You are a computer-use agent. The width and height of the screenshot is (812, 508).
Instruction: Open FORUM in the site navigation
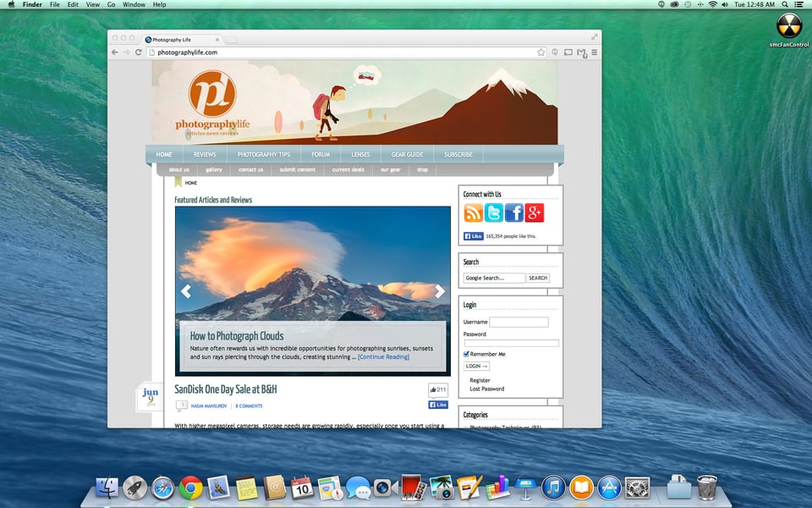click(x=321, y=154)
